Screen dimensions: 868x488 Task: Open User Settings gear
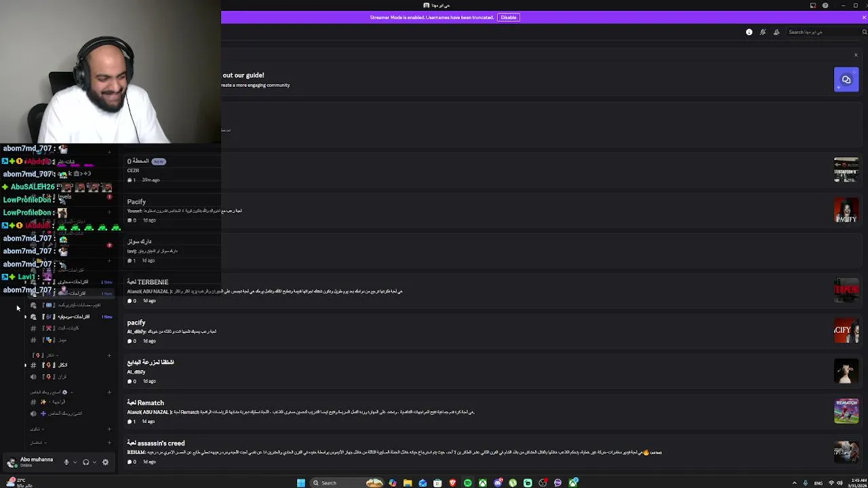tap(105, 462)
